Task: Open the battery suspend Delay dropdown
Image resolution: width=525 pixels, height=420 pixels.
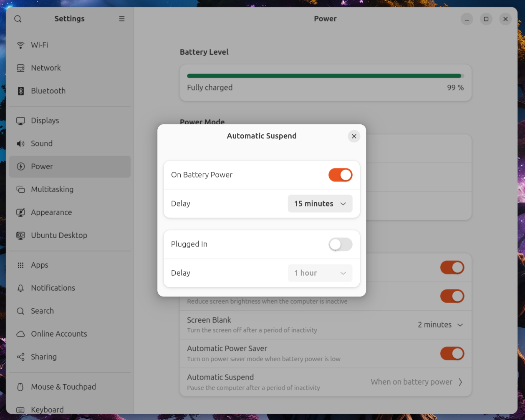Action: [x=320, y=204]
